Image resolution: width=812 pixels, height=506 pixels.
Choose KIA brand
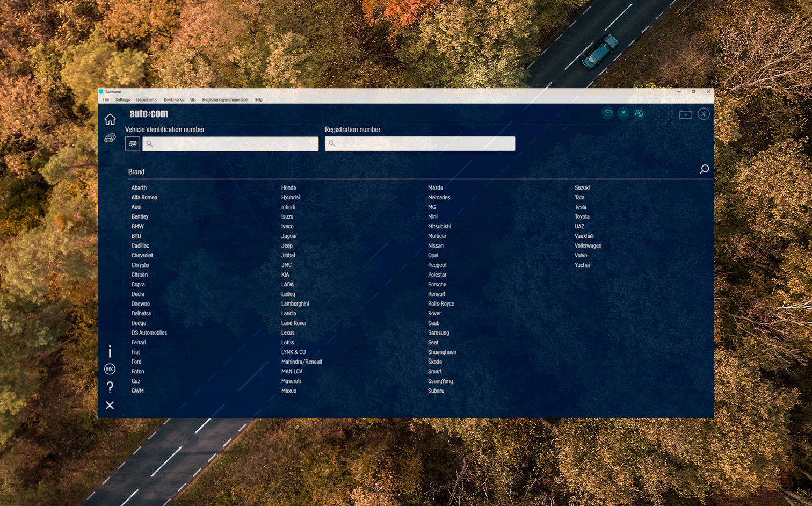[285, 275]
